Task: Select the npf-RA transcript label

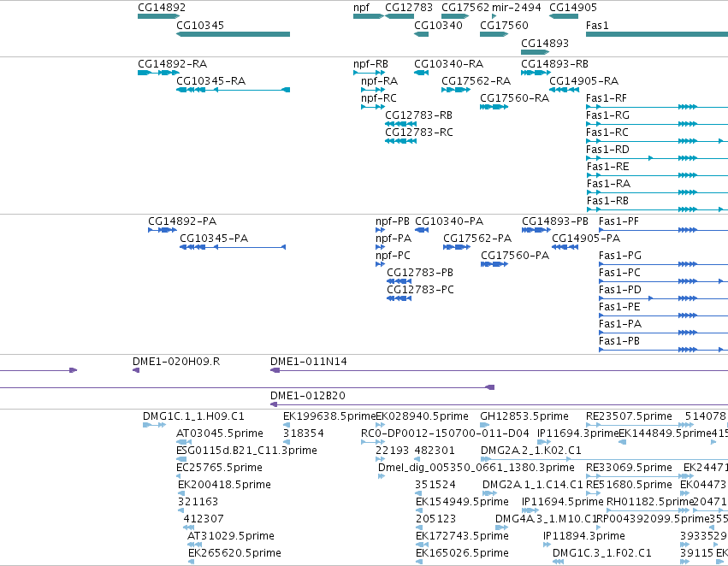Action: pyautogui.click(x=379, y=80)
